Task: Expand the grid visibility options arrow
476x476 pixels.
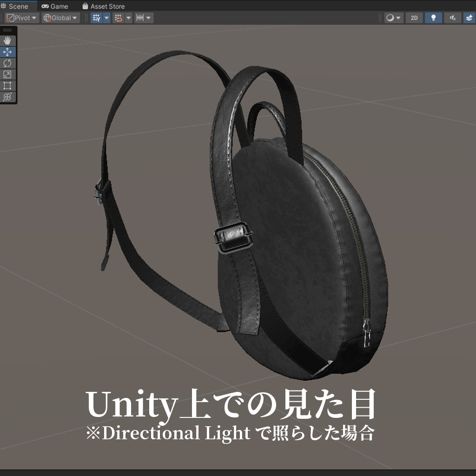Action: [106, 18]
